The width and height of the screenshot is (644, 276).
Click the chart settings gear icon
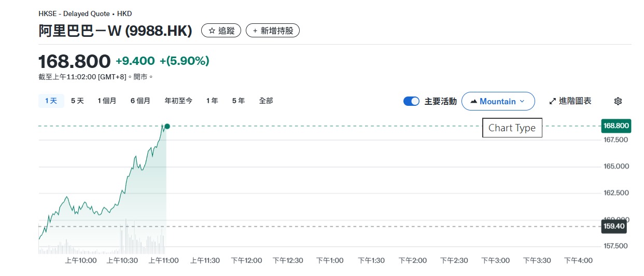618,101
